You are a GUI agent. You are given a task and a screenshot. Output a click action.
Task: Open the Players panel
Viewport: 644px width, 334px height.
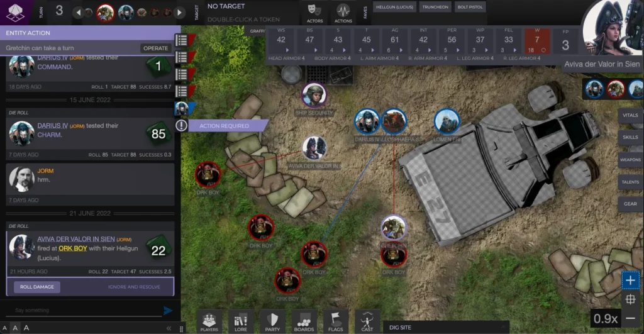(x=209, y=323)
